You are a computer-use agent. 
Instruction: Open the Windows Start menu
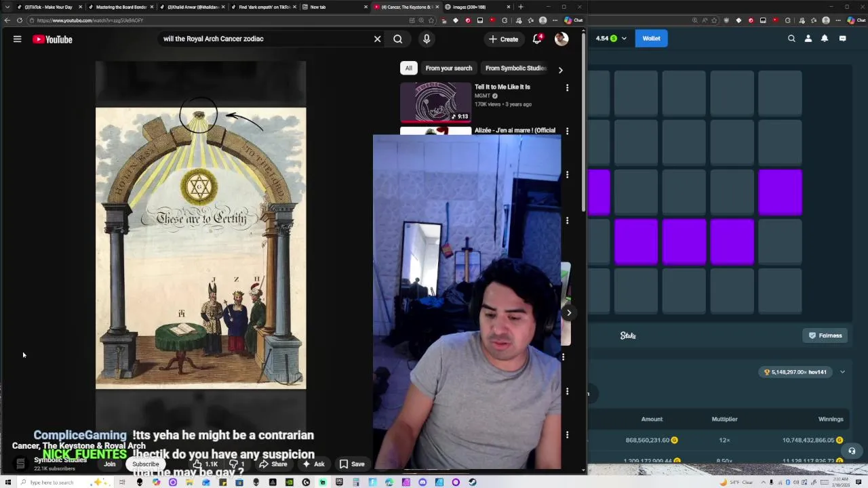point(8,482)
